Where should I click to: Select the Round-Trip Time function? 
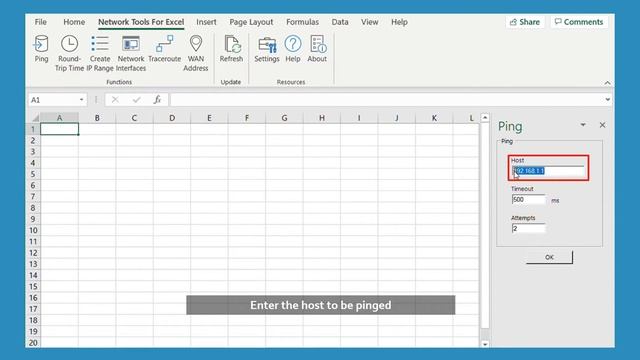coord(69,53)
